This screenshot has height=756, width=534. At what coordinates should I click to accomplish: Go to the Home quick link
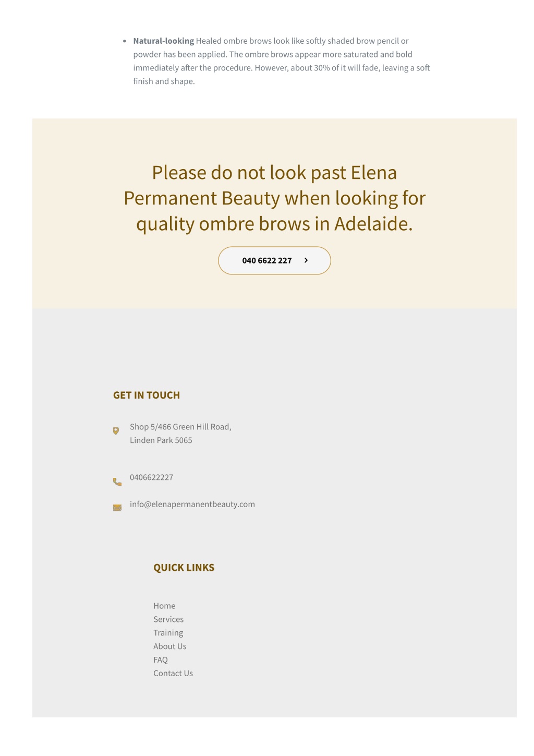pyautogui.click(x=164, y=606)
